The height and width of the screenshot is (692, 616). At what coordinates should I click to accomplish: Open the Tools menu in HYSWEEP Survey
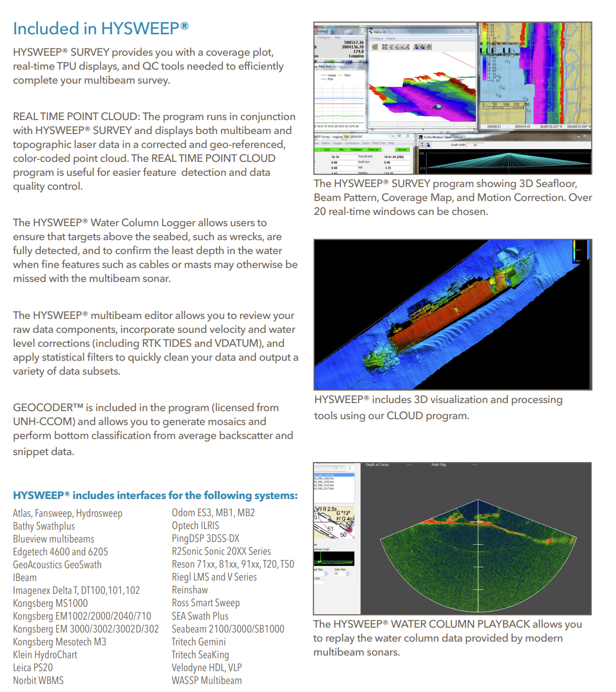366,143
